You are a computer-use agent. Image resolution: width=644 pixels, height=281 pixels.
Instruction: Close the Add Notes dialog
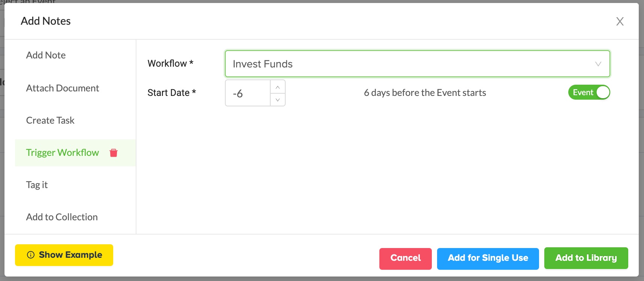[620, 21]
